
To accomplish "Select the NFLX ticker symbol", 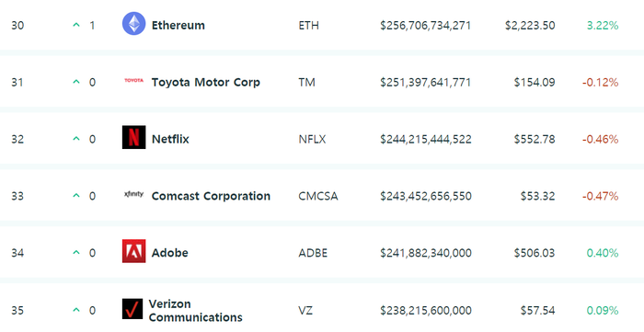I will point(312,140).
